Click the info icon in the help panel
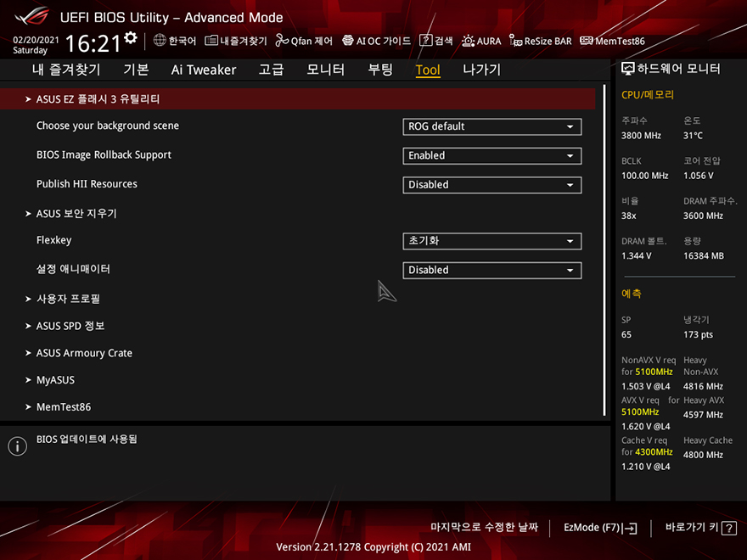This screenshot has width=747, height=560. point(18,446)
